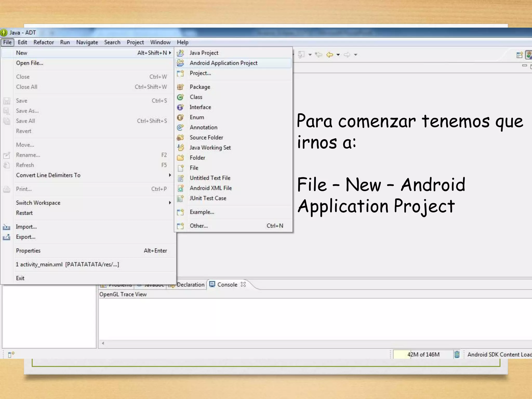Click the Other... wizard icon
The width and height of the screenshot is (532, 399).
pyautogui.click(x=180, y=226)
